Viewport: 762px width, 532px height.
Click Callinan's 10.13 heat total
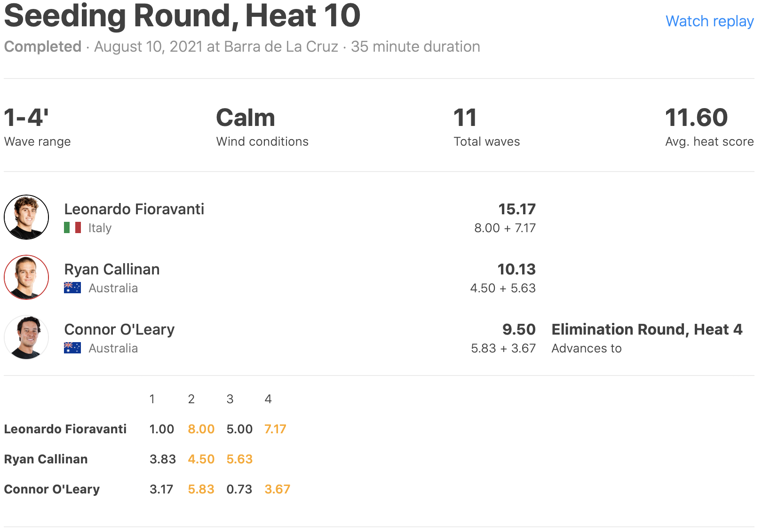[516, 269]
